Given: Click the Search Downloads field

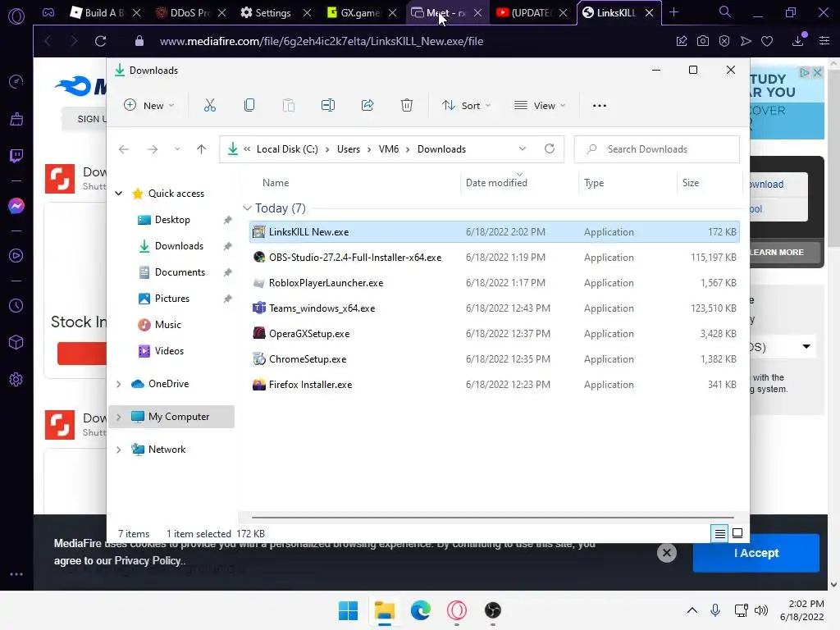Looking at the screenshot, I should 657,149.
